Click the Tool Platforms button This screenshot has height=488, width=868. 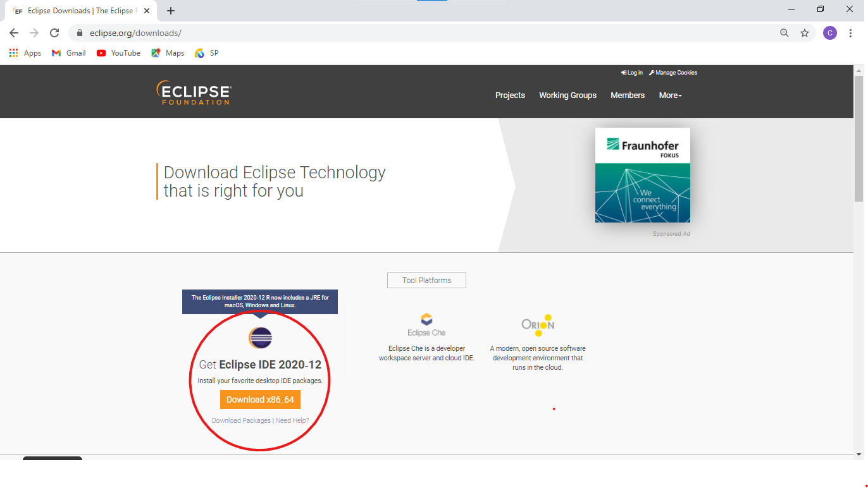click(x=426, y=281)
